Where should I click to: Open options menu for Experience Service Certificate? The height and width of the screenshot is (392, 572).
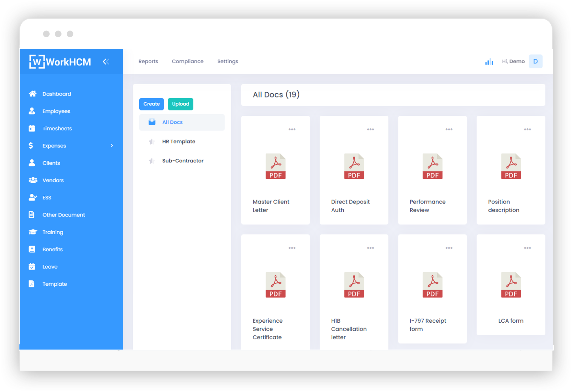point(292,248)
